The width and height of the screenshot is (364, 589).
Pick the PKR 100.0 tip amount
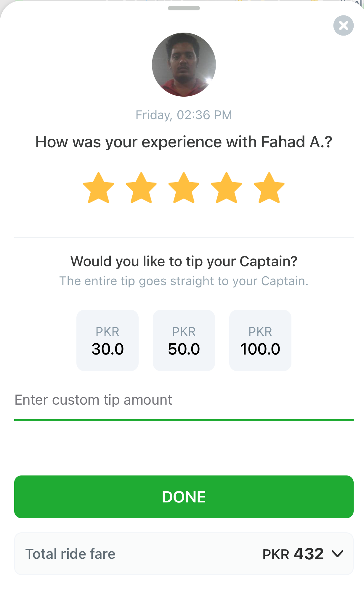pos(260,340)
